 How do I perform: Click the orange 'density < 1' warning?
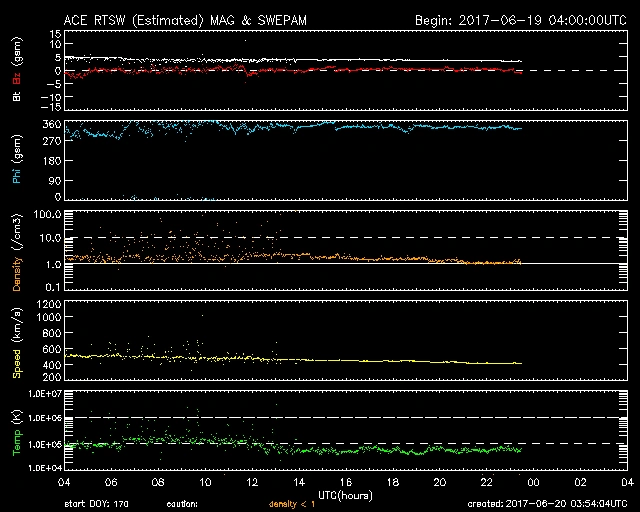coord(292,504)
